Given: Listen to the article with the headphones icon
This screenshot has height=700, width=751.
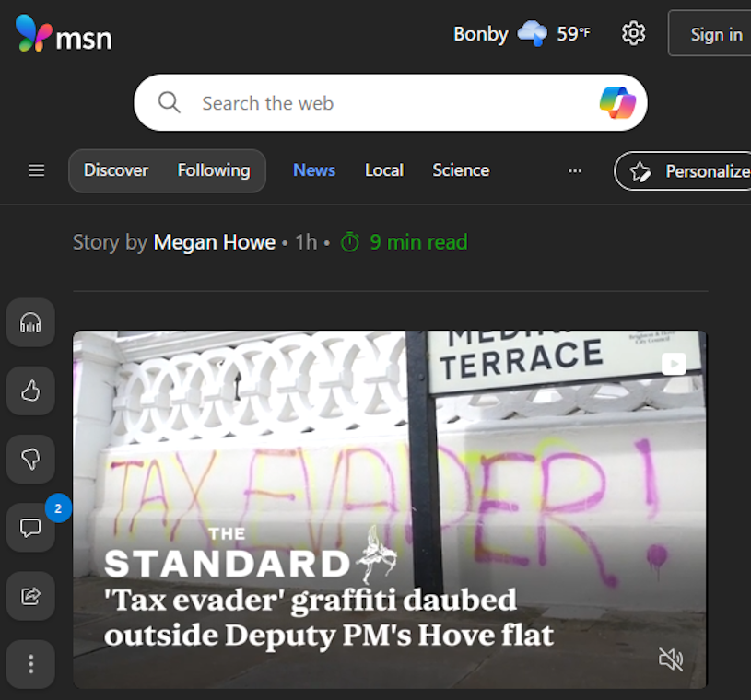Looking at the screenshot, I should tap(30, 322).
